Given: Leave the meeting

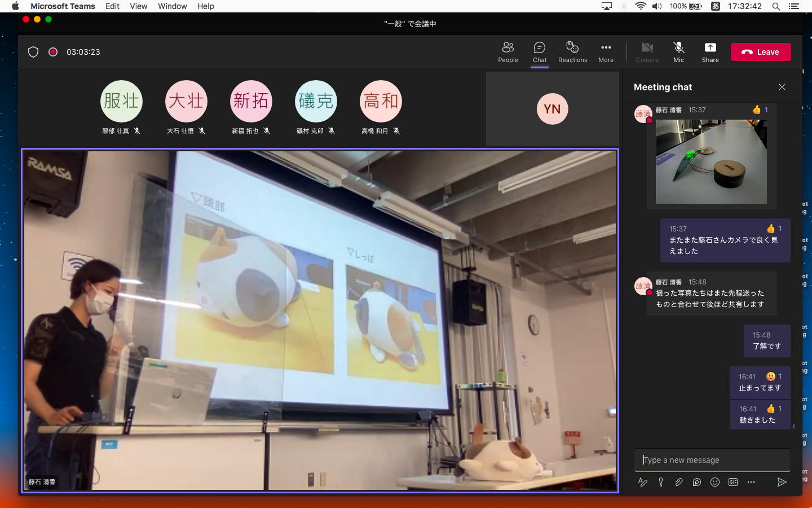Looking at the screenshot, I should 761,52.
